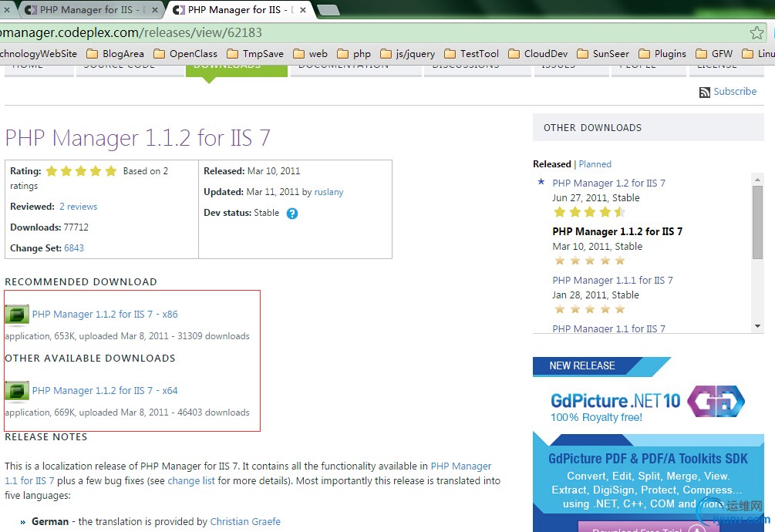
Task: Open the Christian Graefe translator link
Action: point(245,522)
